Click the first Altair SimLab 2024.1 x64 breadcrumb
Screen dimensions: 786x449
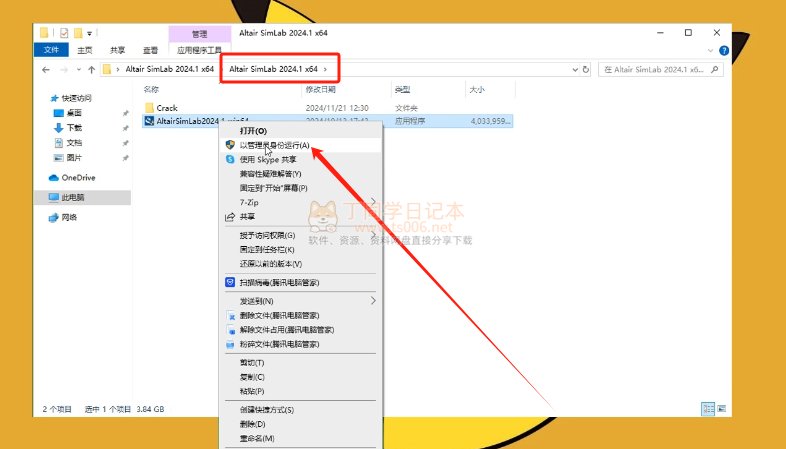pyautogui.click(x=169, y=69)
